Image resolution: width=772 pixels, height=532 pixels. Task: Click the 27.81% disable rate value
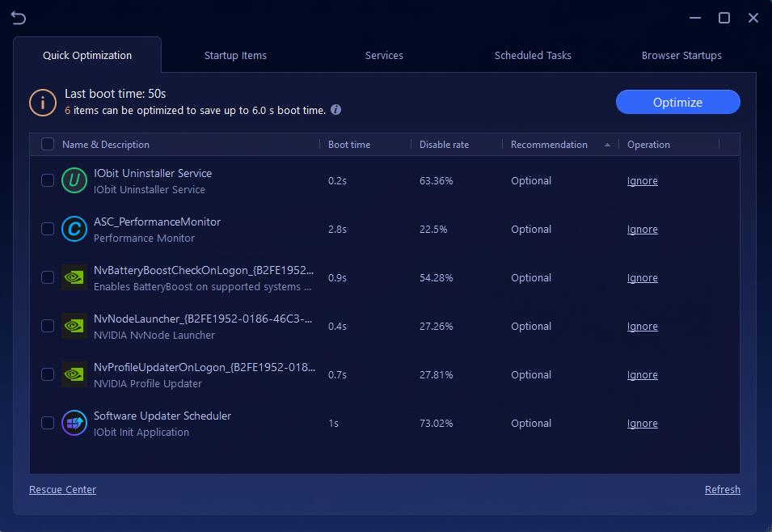point(436,375)
